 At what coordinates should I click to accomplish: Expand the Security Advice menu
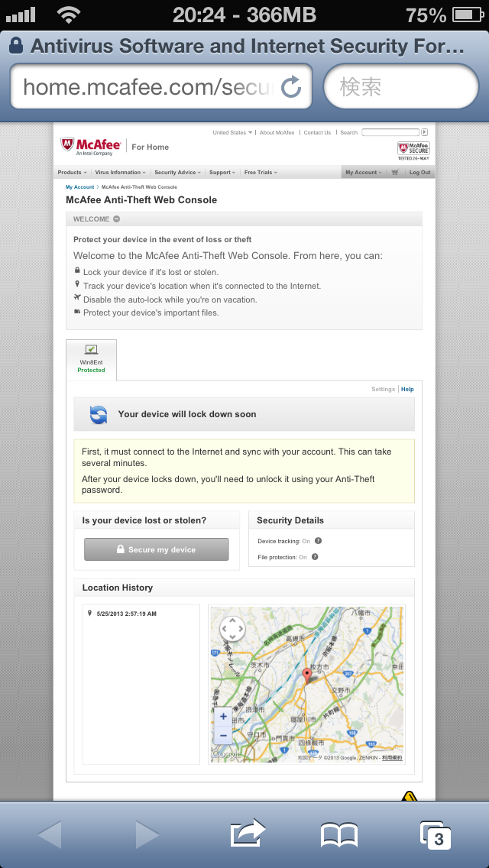(x=178, y=172)
